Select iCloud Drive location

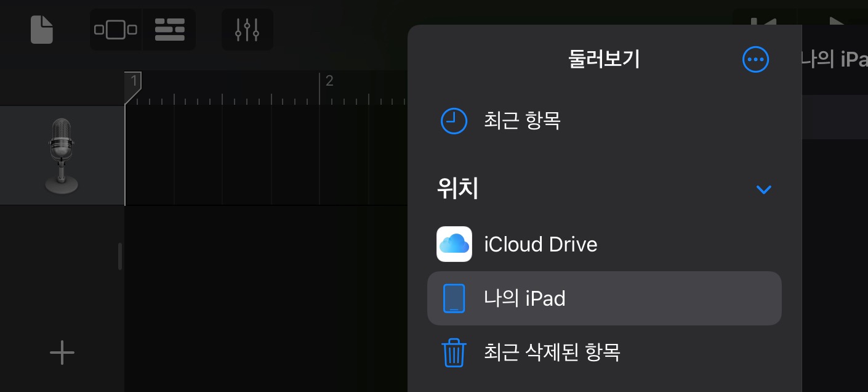pos(604,244)
